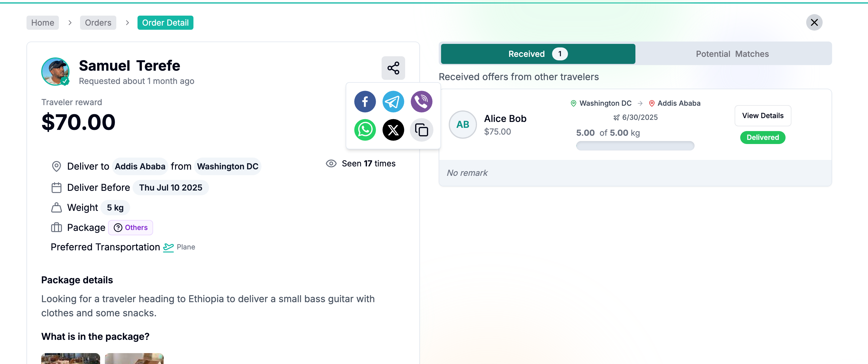This screenshot has width=868, height=364.
Task: Share order on X (Twitter)
Action: click(393, 130)
